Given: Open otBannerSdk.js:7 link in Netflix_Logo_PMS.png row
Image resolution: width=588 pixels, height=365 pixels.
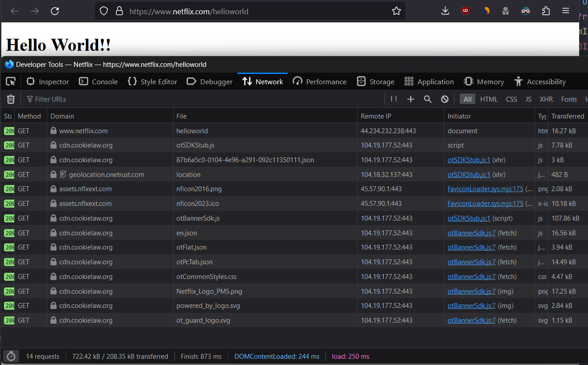Looking at the screenshot, I should coord(471,291).
